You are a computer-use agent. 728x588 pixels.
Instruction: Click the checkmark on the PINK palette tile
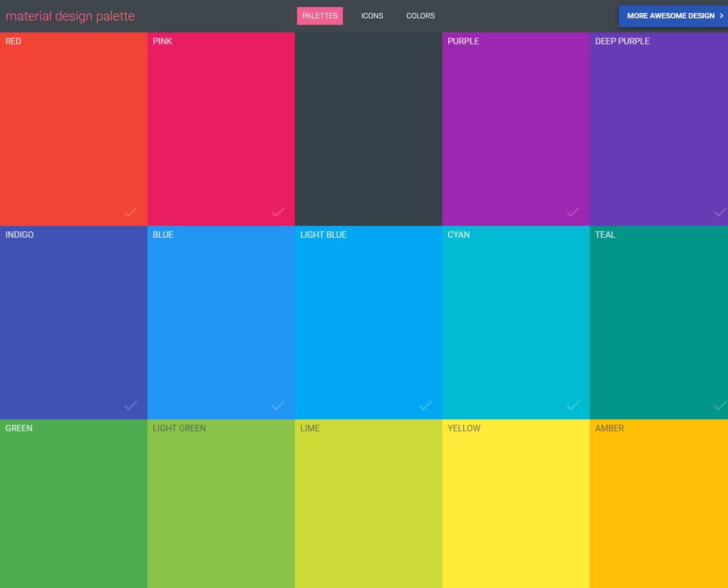pyautogui.click(x=278, y=212)
